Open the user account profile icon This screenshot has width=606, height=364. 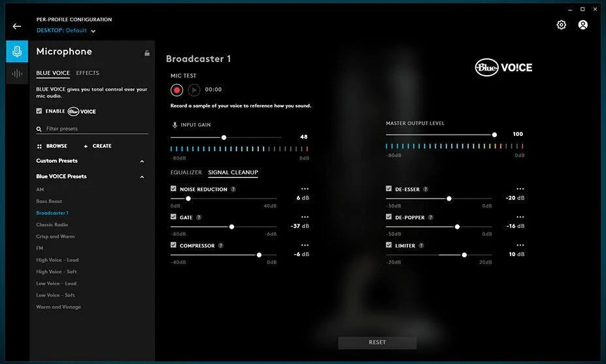583,25
